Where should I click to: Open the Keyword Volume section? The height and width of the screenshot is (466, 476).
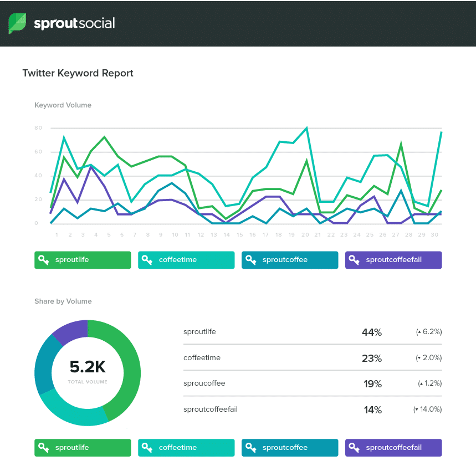tap(63, 105)
